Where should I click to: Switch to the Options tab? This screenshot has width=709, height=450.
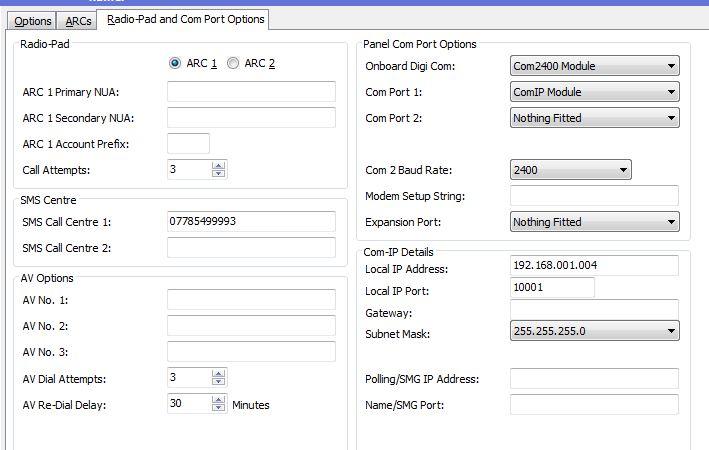(x=32, y=21)
